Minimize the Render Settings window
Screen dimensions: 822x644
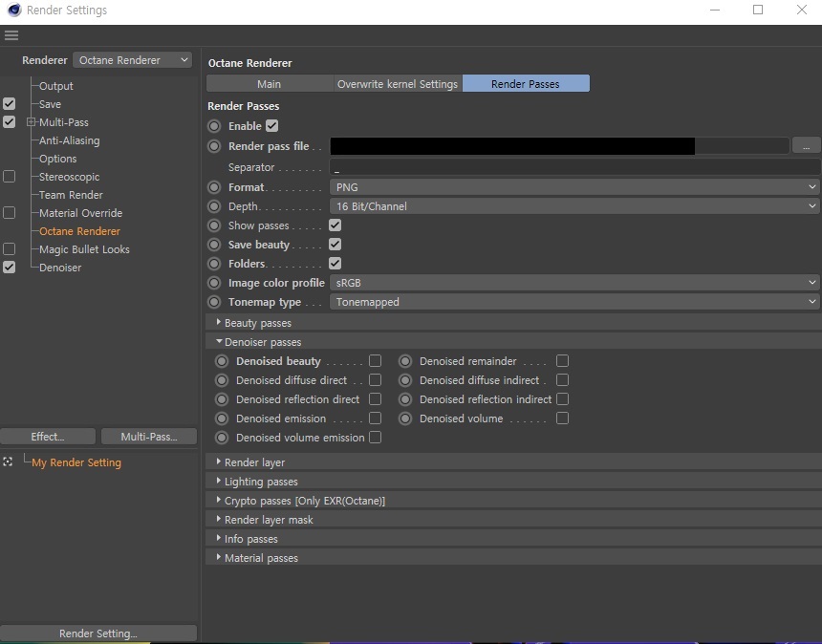tap(715, 10)
